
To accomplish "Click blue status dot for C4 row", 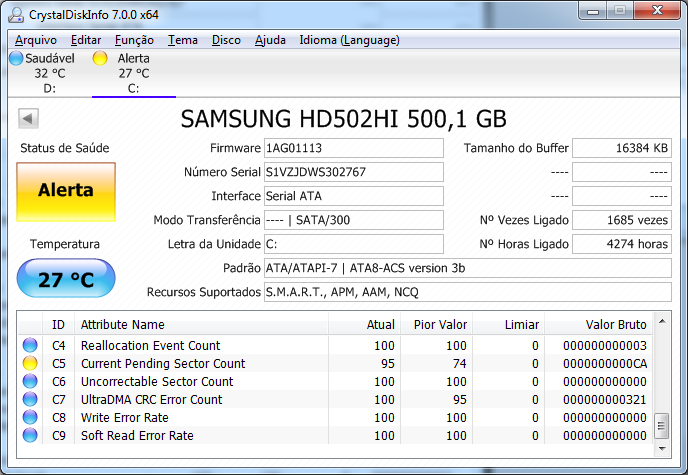I will click(30, 345).
